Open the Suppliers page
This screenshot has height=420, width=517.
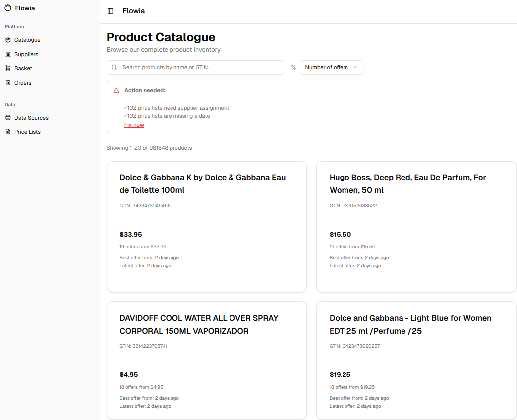tap(50, 54)
